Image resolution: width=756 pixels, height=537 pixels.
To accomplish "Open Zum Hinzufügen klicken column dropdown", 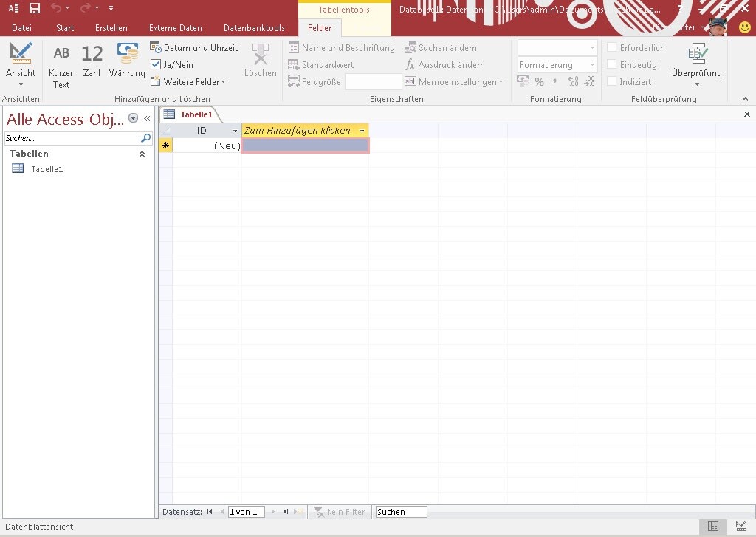I will pos(362,131).
